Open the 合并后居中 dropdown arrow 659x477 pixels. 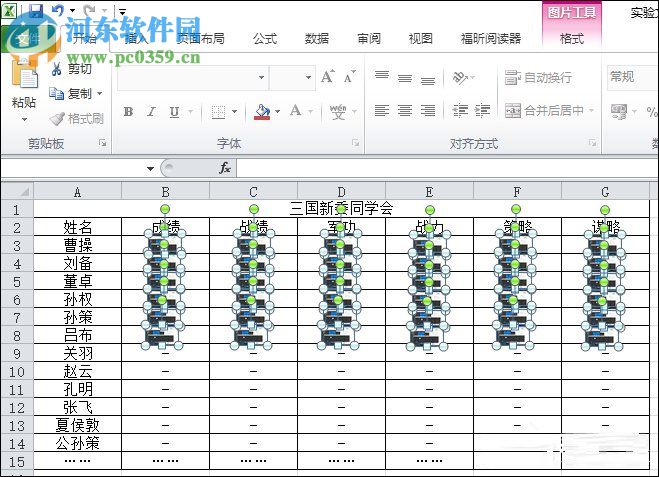click(591, 111)
